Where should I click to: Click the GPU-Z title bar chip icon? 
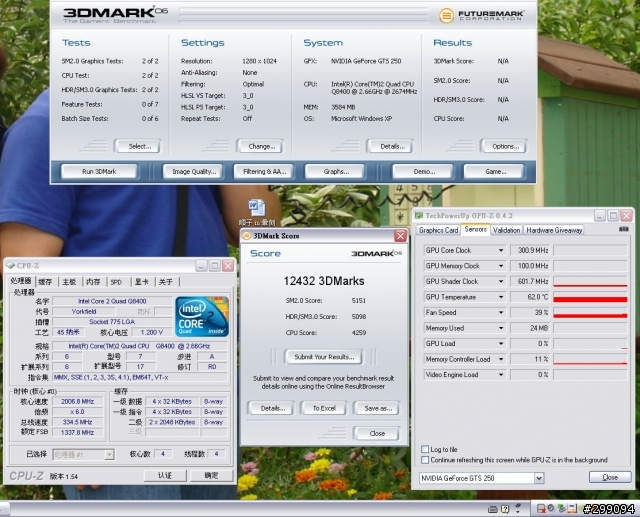(x=419, y=215)
